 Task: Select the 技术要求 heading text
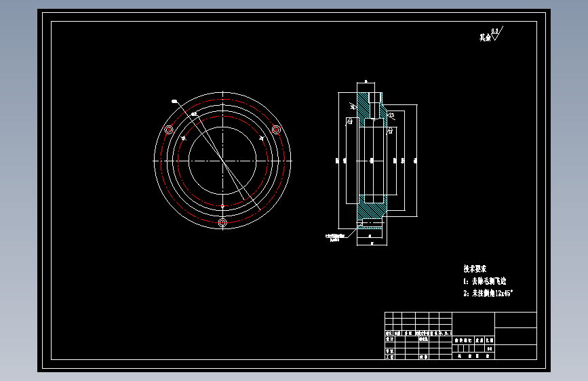[x=475, y=269]
